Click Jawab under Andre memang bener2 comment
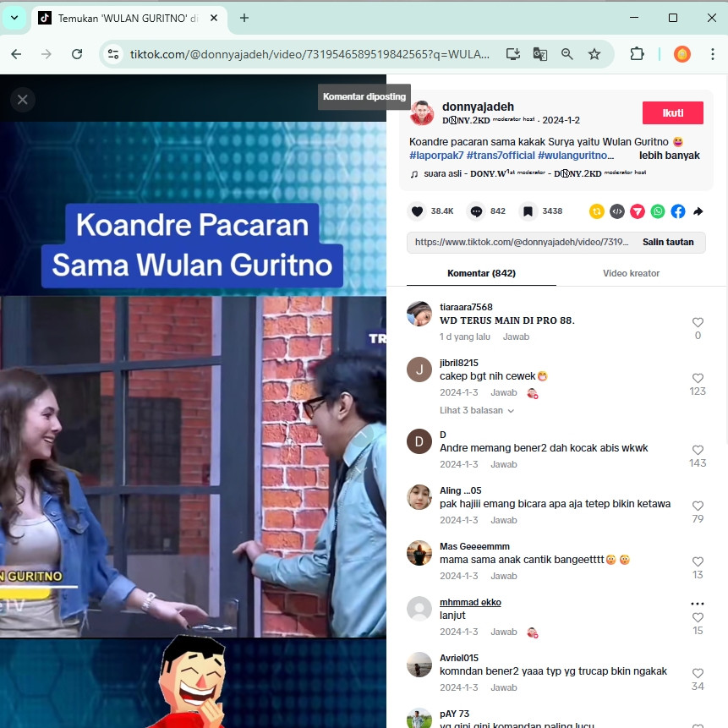Image resolution: width=728 pixels, height=728 pixels. (504, 464)
